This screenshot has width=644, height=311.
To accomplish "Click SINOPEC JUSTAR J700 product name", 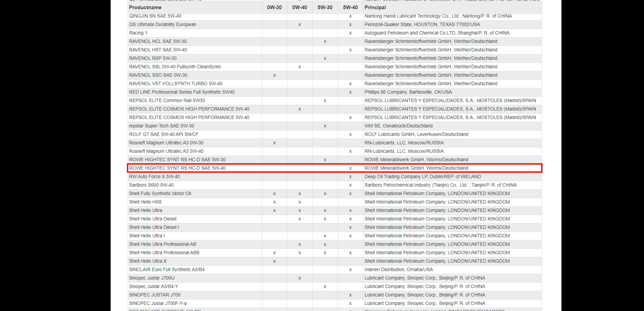I will click(x=155, y=295).
